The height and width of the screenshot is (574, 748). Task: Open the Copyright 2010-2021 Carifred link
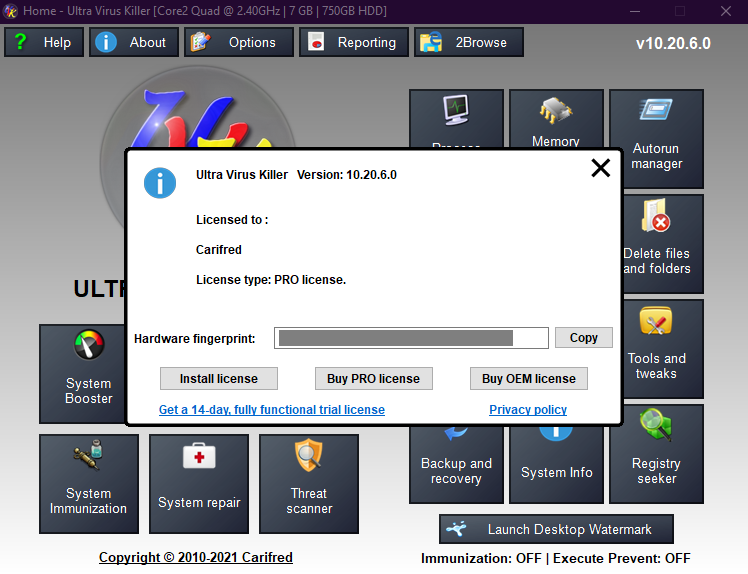(x=196, y=557)
